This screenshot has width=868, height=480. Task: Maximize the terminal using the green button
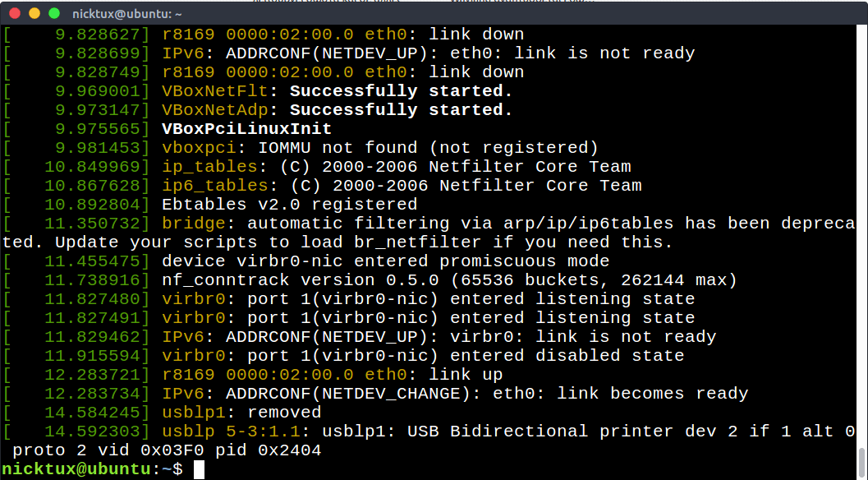pyautogui.click(x=54, y=14)
